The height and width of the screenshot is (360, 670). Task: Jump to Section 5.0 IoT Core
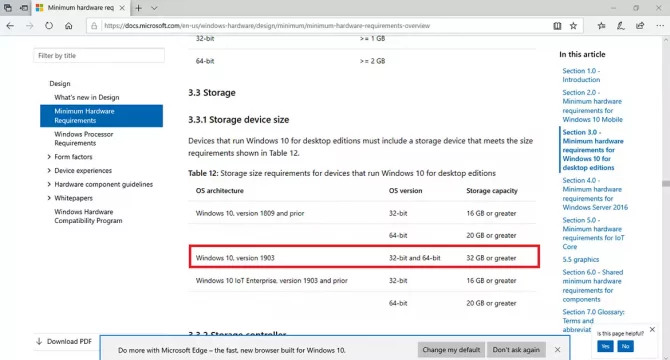pos(593,233)
